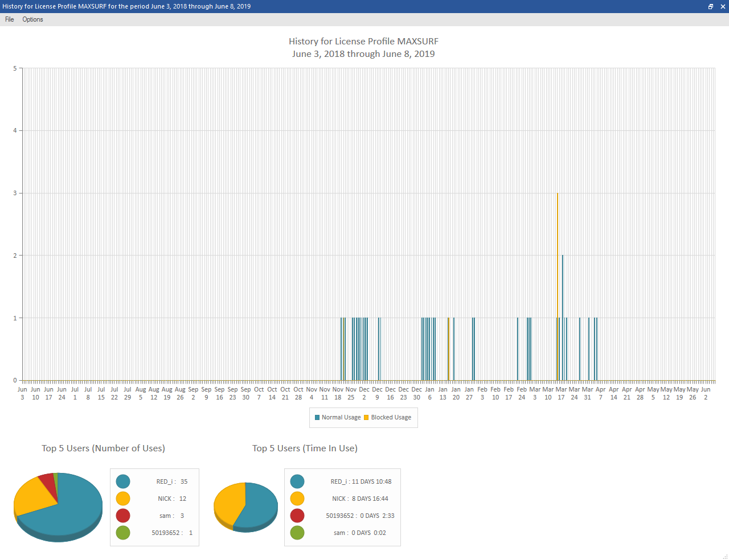Select the 'sam : 3' entry
Image resolution: width=729 pixels, height=560 pixels.
click(x=171, y=516)
